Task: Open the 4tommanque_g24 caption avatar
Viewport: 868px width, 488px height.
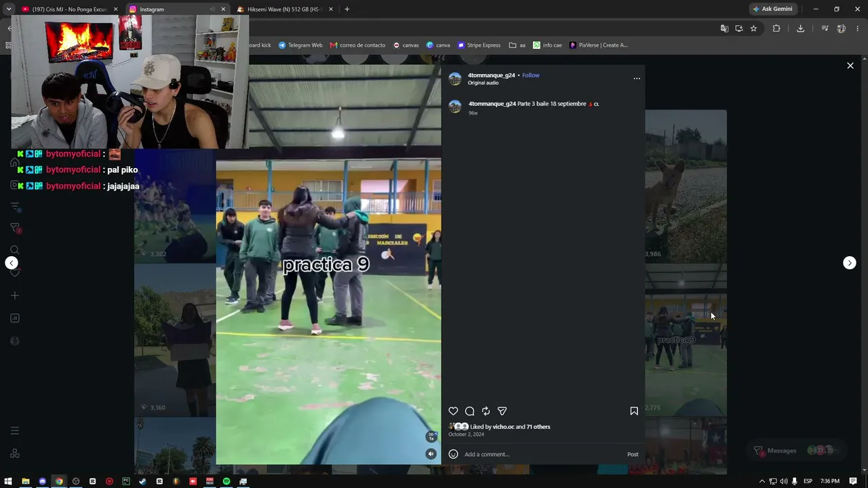Action: click(455, 106)
